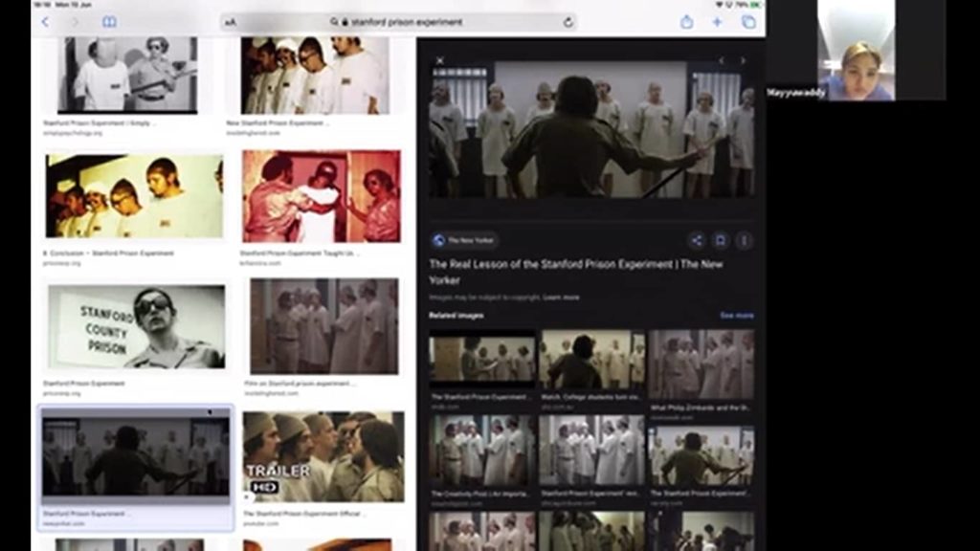Select the highlighted newyorker.com result image
This screenshot has height=551, width=980.
coord(136,457)
